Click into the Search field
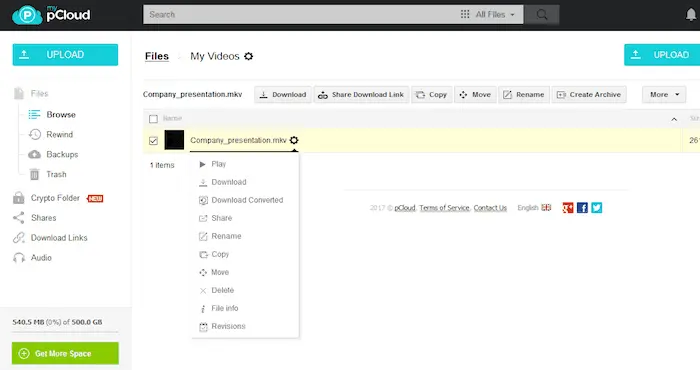The width and height of the screenshot is (700, 370). (301, 15)
